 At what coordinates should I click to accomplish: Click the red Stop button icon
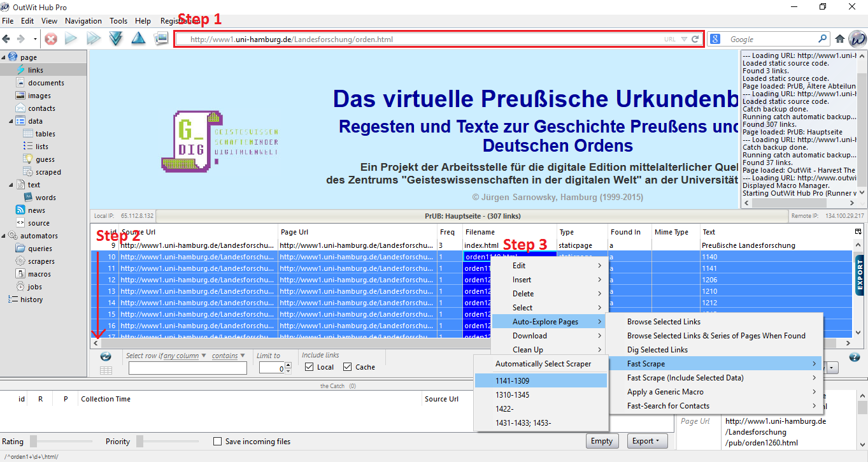tap(51, 39)
